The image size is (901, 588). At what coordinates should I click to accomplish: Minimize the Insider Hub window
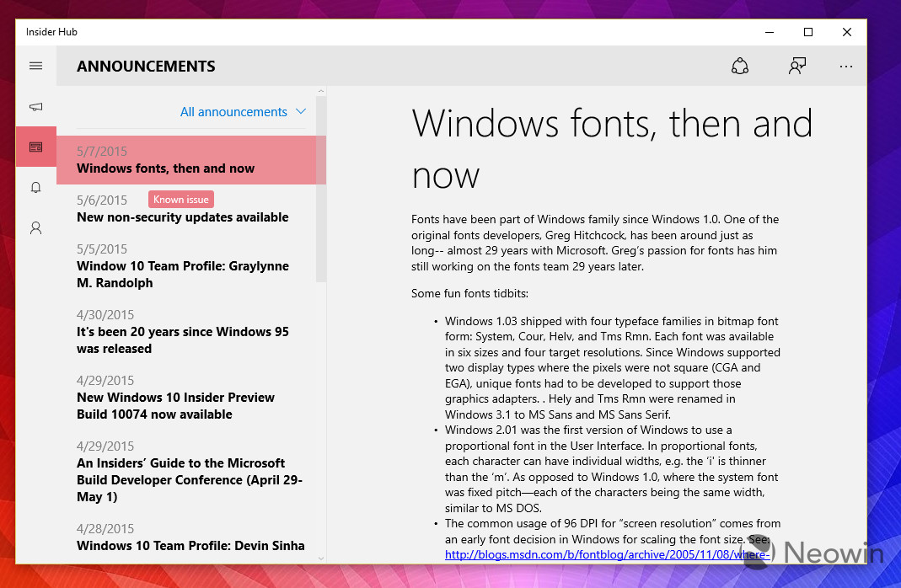(770, 32)
